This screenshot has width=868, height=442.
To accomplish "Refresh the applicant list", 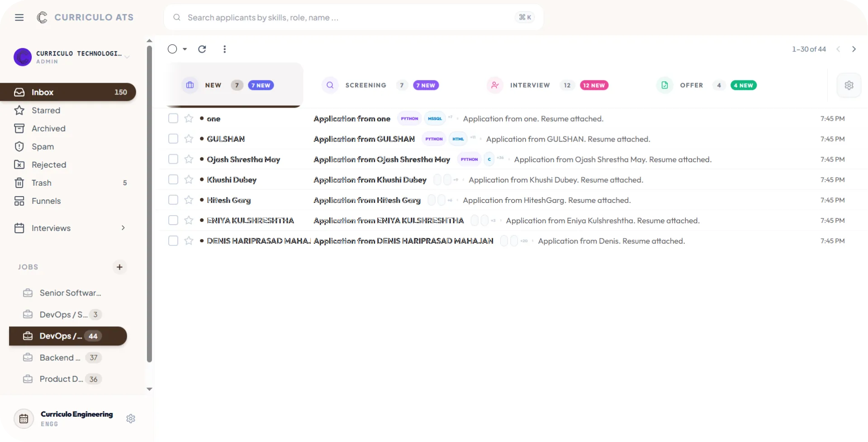I will click(x=202, y=49).
